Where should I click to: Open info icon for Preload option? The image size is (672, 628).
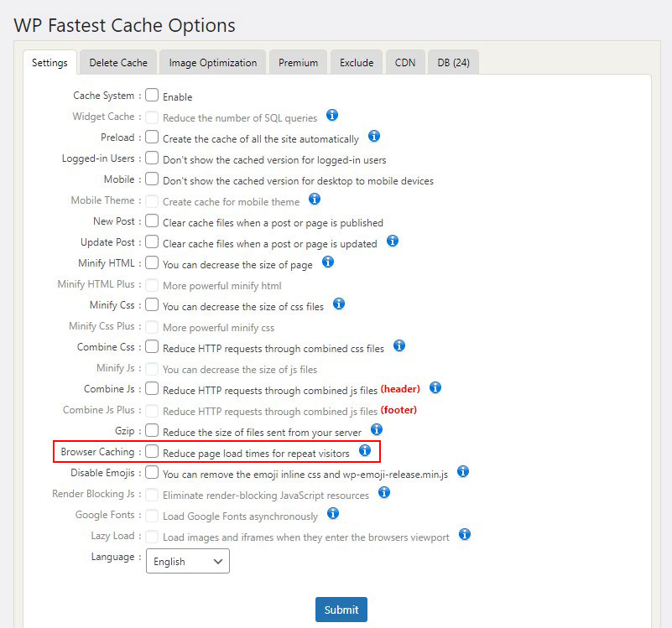tap(374, 136)
